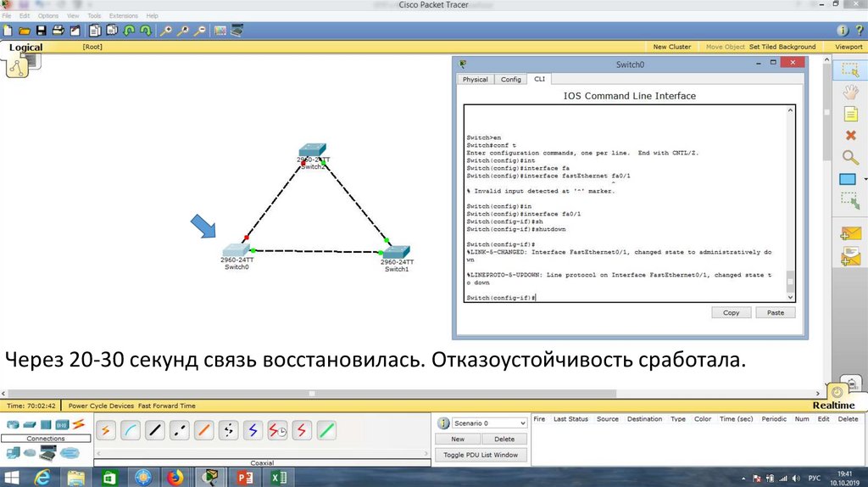Open the Drawing Palette icon
This screenshot has width=868, height=487.
(220, 31)
